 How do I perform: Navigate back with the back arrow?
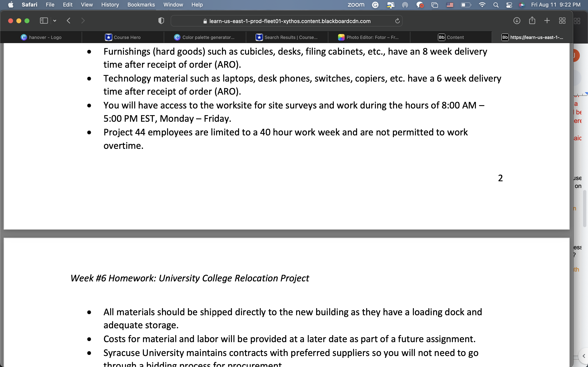click(69, 21)
